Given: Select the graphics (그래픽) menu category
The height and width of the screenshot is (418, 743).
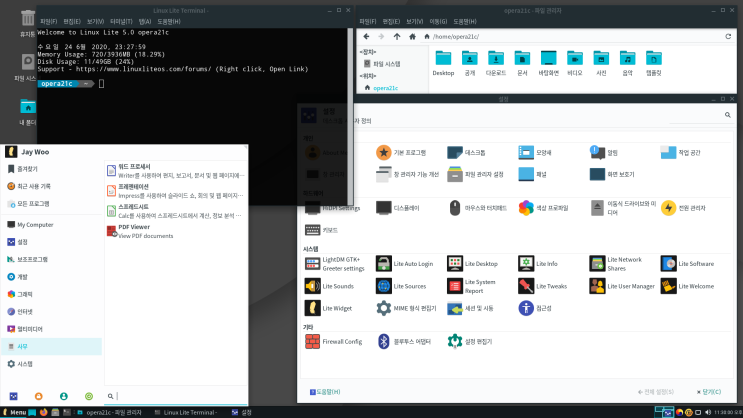Looking at the screenshot, I should 51,294.
